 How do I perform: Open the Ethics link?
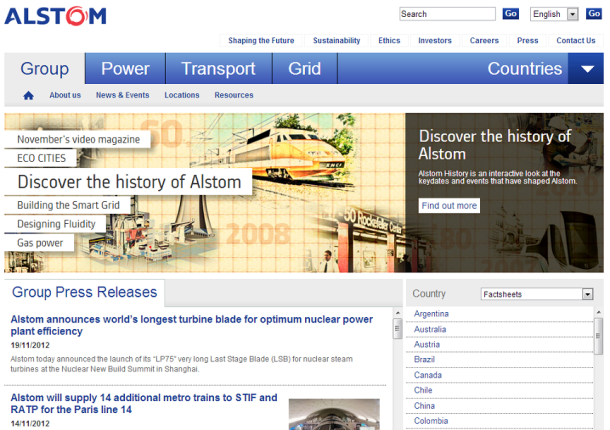(x=389, y=40)
